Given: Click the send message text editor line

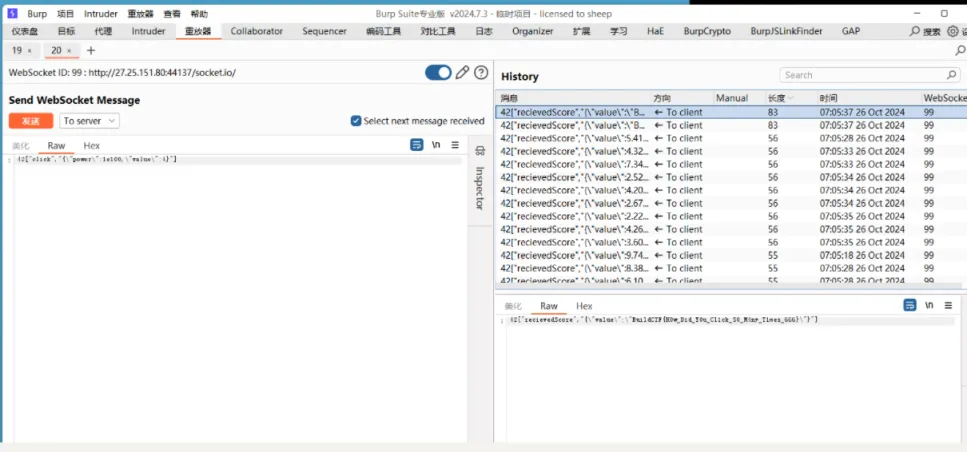Looking at the screenshot, I should [x=237, y=160].
